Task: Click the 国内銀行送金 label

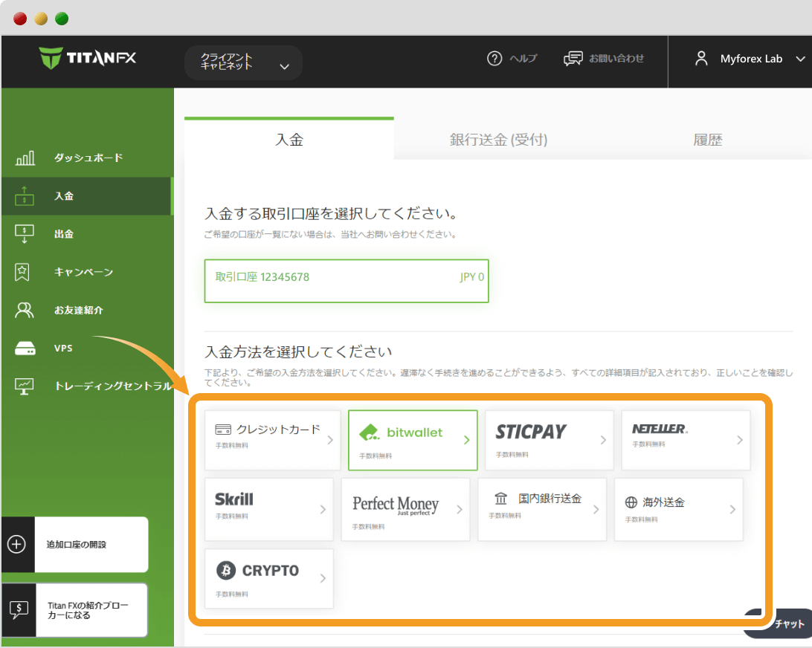Action: coord(550,499)
